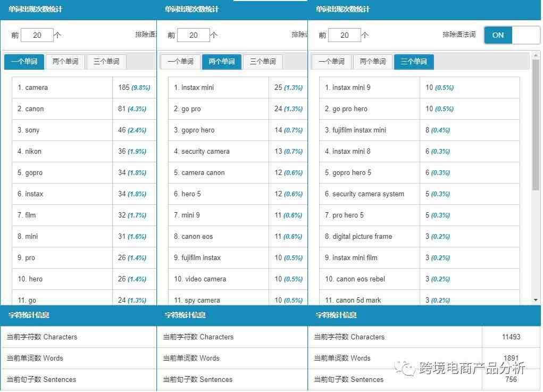Click the row '9. instax mini film'
This screenshot has height=392, width=543.
pyautogui.click(x=420, y=257)
